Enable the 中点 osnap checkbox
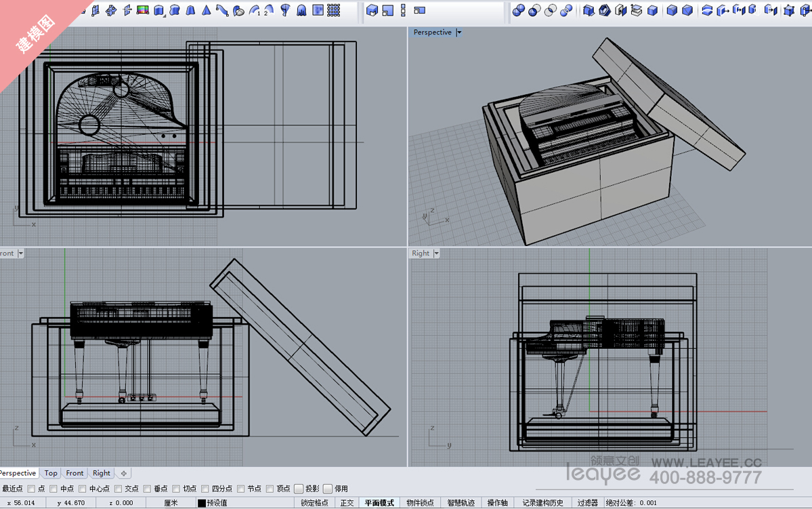The height and width of the screenshot is (509, 812). 54,489
